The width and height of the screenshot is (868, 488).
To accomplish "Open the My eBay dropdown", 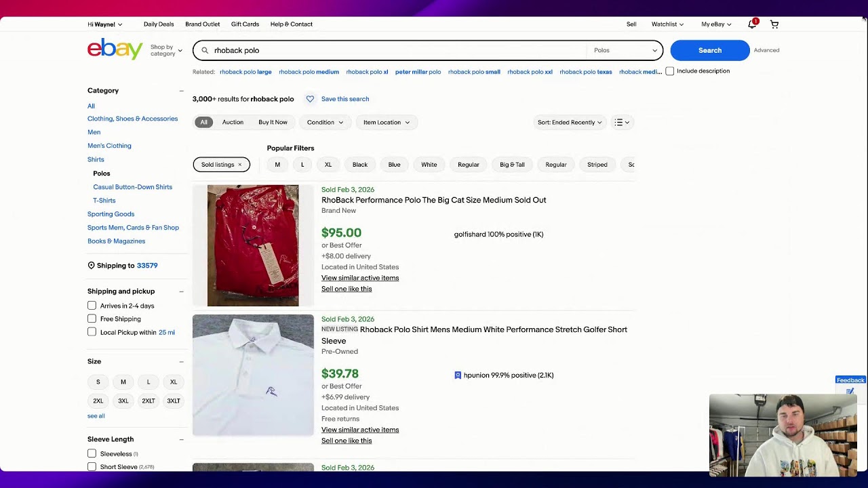I will [x=716, y=24].
